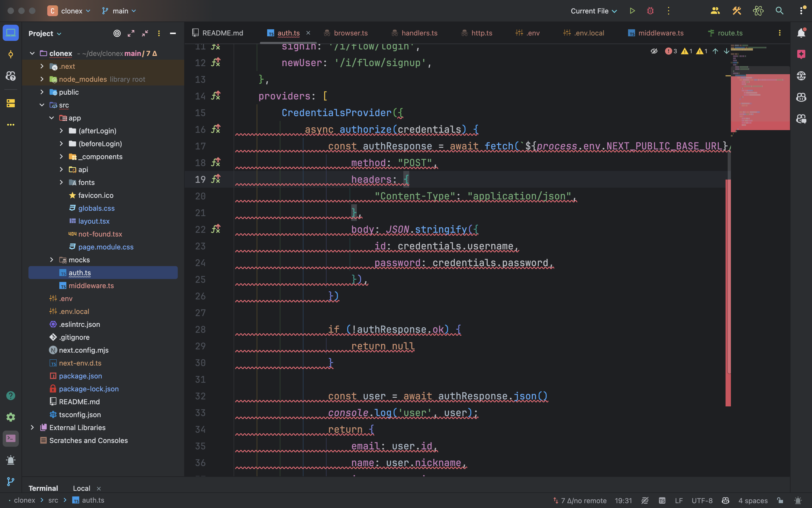Open Project view dropdown

[45, 33]
